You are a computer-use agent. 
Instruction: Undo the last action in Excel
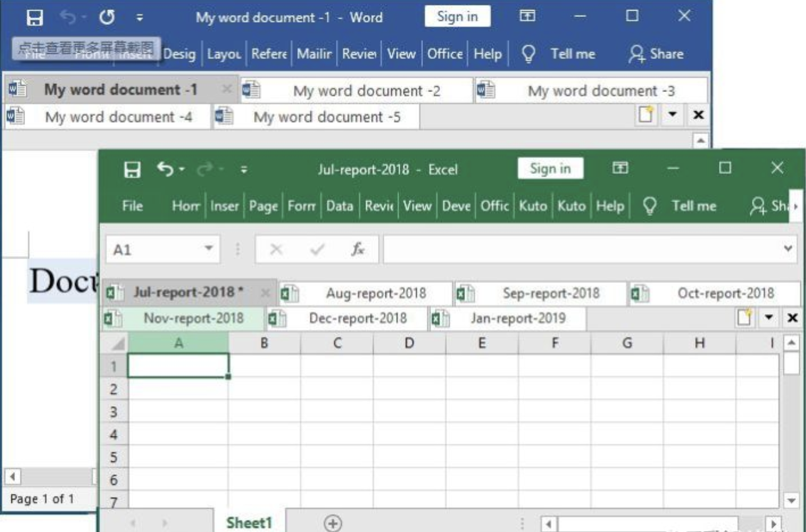(165, 169)
